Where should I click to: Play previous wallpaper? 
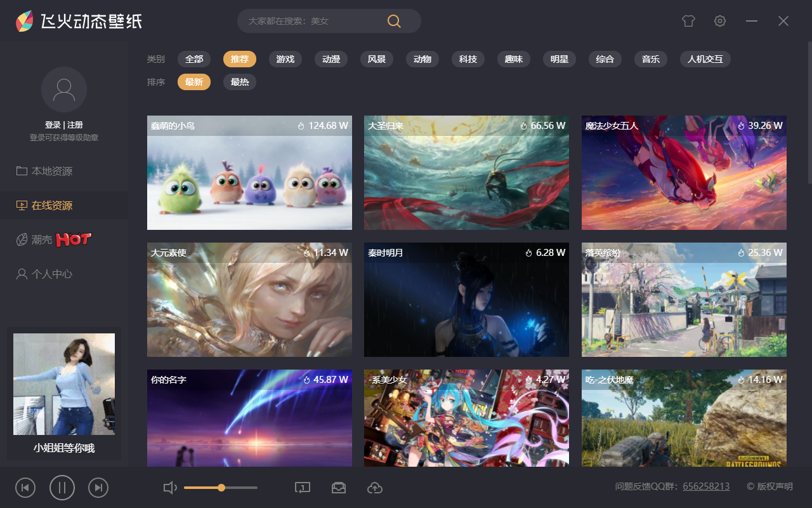coord(25,488)
